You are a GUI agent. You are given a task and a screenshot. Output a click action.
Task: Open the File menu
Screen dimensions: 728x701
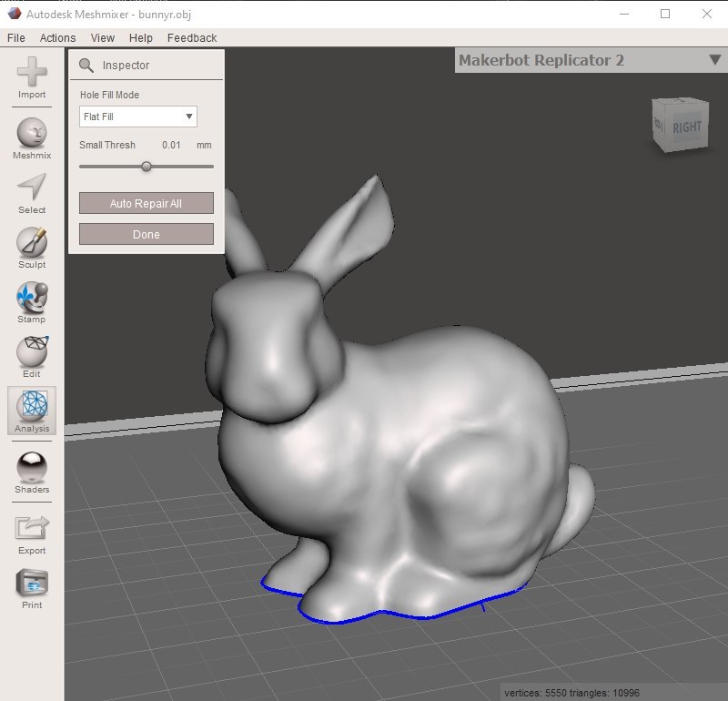16,37
